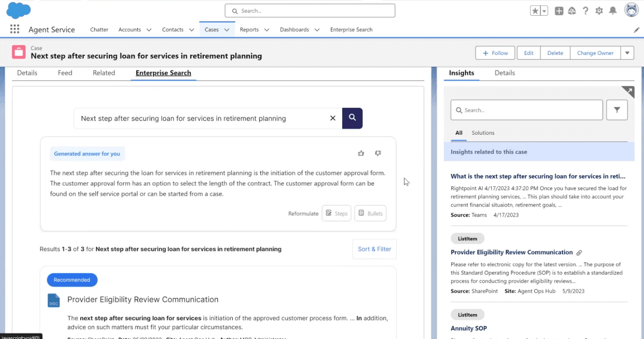The height and width of the screenshot is (339, 644).
Task: Run search with the magnifier button
Action: click(352, 118)
